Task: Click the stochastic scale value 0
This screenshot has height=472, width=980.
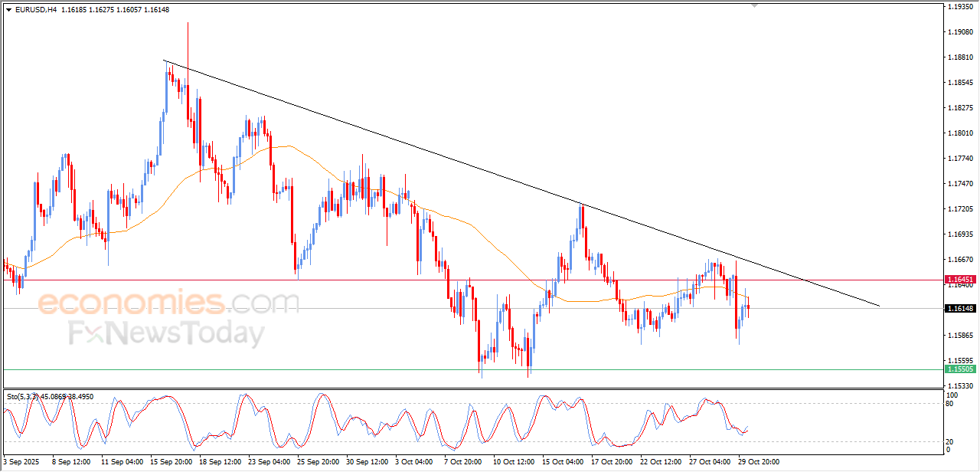Action: tap(949, 450)
